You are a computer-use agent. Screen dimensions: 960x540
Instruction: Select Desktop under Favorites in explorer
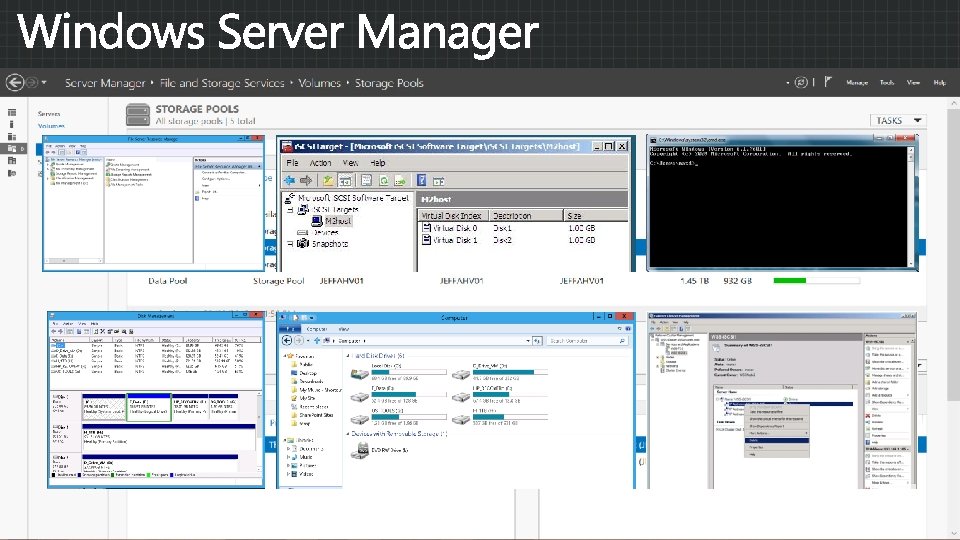(x=308, y=373)
